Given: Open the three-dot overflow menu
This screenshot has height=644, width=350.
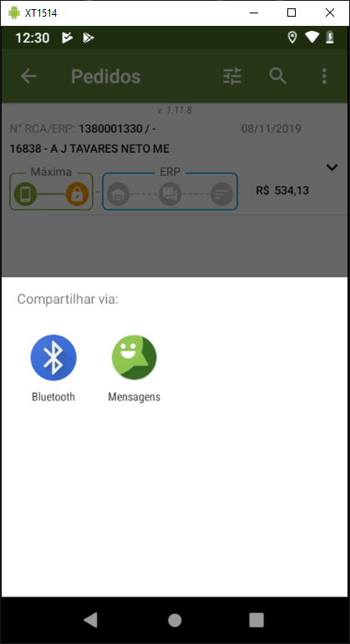Looking at the screenshot, I should coord(324,76).
